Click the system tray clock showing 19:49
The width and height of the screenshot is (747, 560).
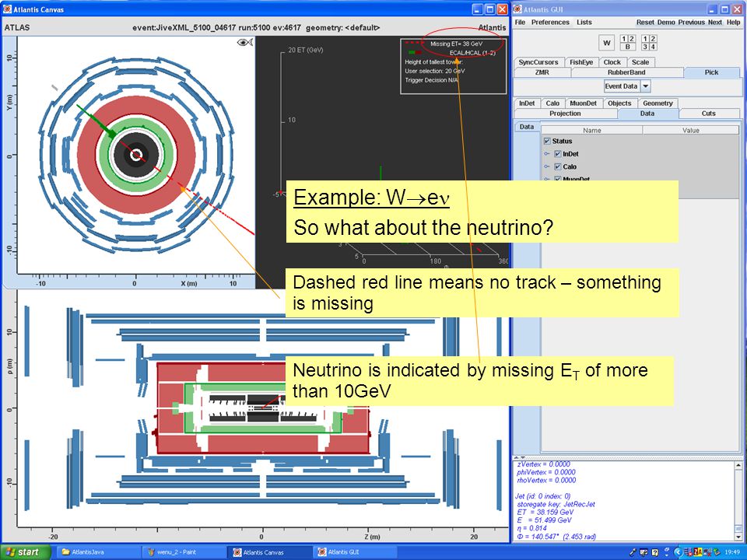point(732,552)
